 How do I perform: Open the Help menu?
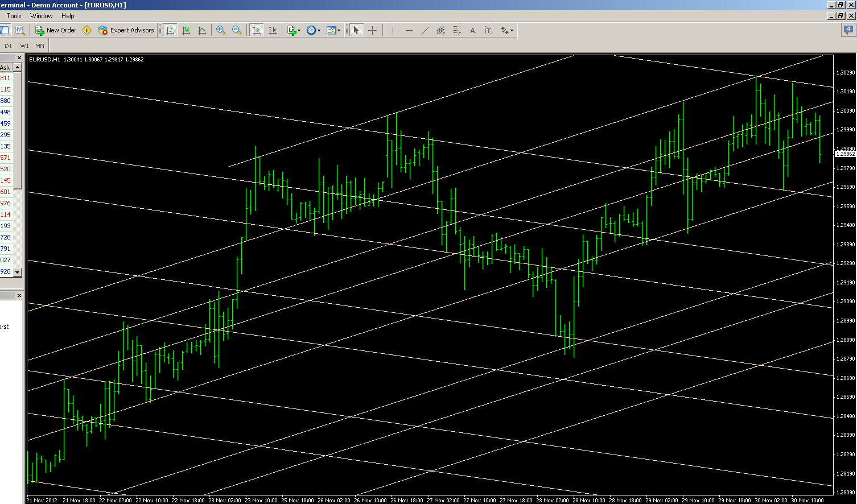pos(68,16)
